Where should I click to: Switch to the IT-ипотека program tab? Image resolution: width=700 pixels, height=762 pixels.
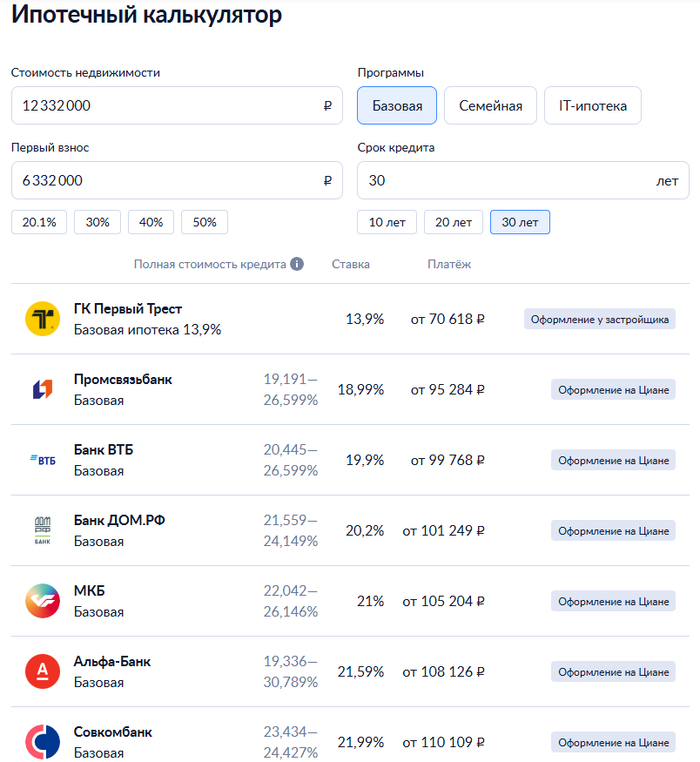pyautogui.click(x=592, y=106)
